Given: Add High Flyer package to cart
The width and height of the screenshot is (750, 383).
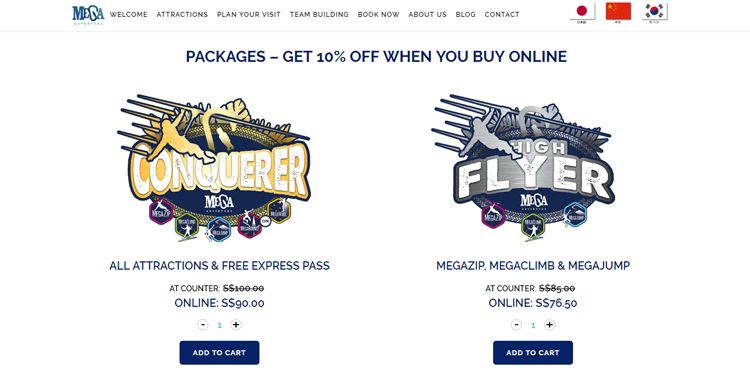Looking at the screenshot, I should (x=533, y=353).
